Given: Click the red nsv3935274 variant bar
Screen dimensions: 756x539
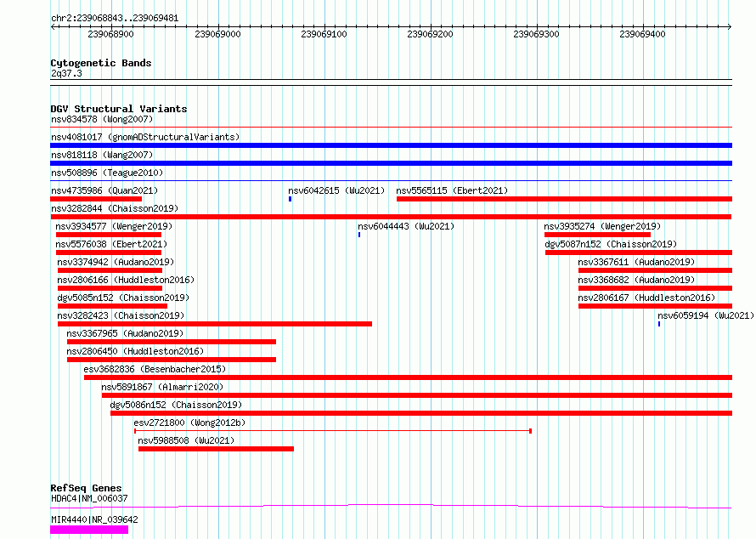Looking at the screenshot, I should click(597, 235).
